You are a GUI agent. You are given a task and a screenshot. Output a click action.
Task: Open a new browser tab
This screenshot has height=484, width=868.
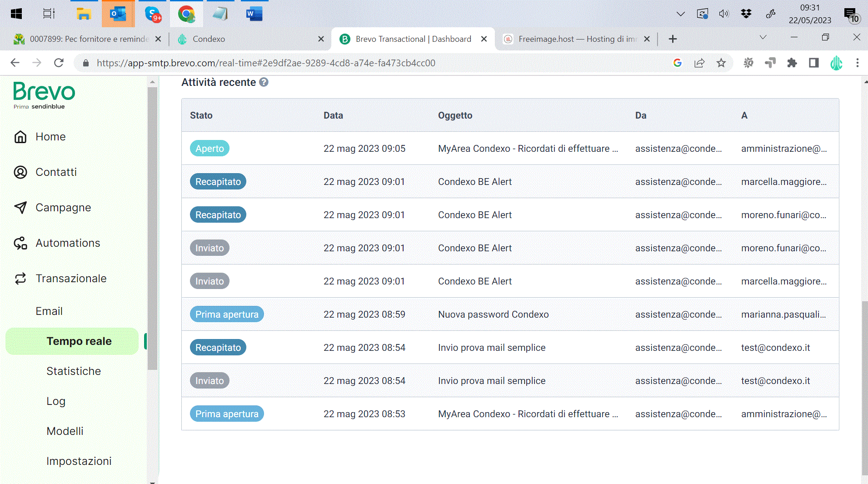[673, 39]
